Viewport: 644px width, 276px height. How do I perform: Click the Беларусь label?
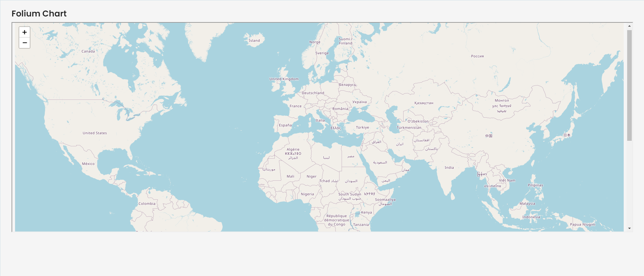(348, 85)
